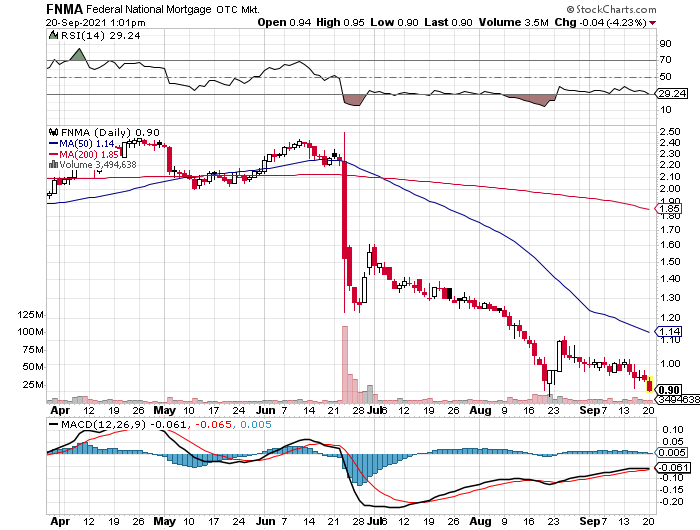
Task: Click the MA(200) 1.85 legend entry
Action: coord(83,154)
